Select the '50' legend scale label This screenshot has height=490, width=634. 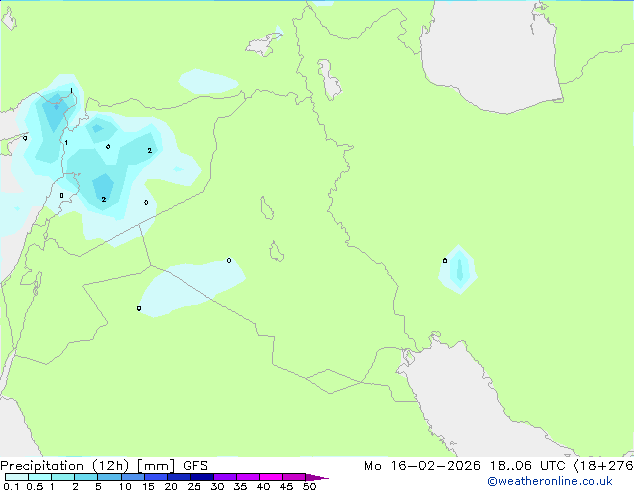click(309, 486)
